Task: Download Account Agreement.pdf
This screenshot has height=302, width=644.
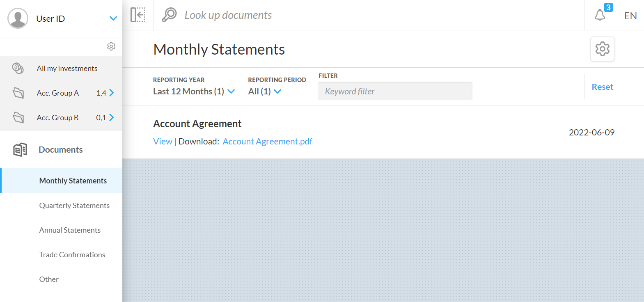Action: pos(267,142)
